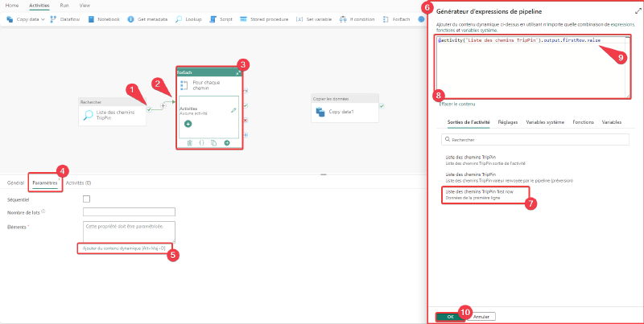Click the info icon next to Nombre de lots
Viewport: 644px width, 324px height.
pos(43,211)
